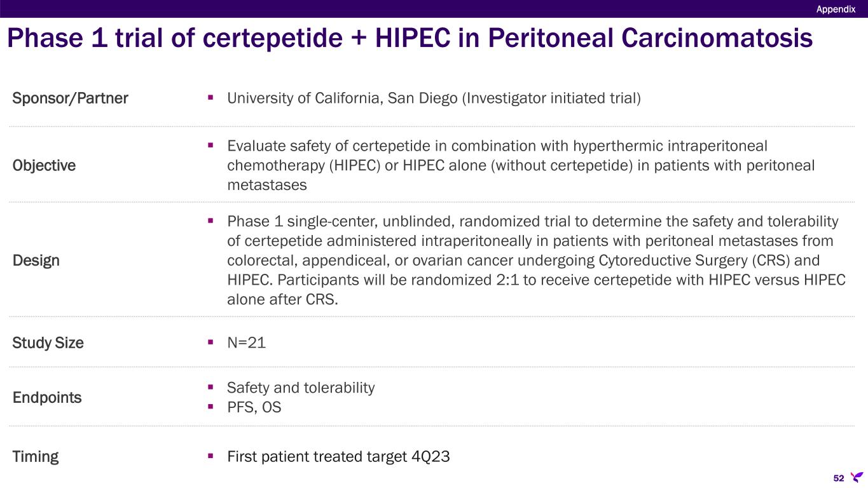868x488 pixels.
Task: Click the Study Size row label
Action: point(48,342)
